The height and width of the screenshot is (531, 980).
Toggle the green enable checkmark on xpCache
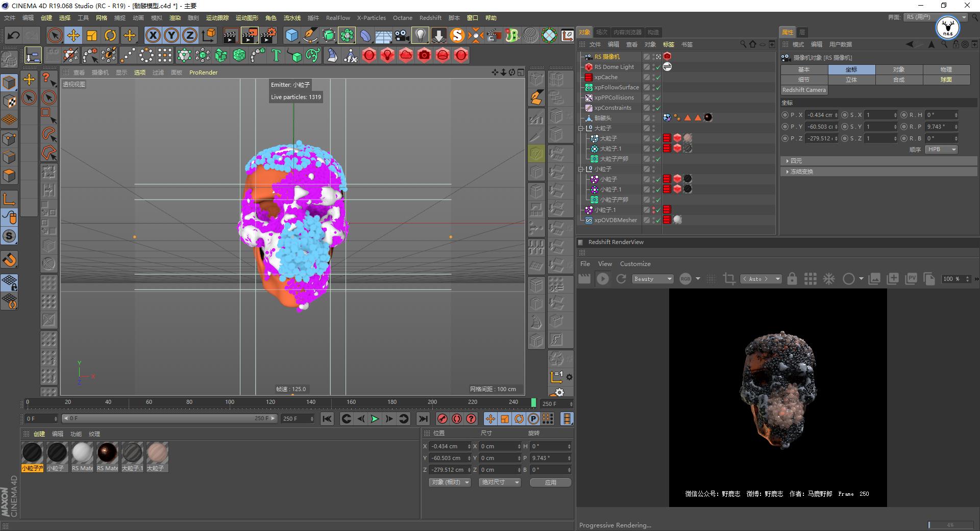click(x=658, y=77)
